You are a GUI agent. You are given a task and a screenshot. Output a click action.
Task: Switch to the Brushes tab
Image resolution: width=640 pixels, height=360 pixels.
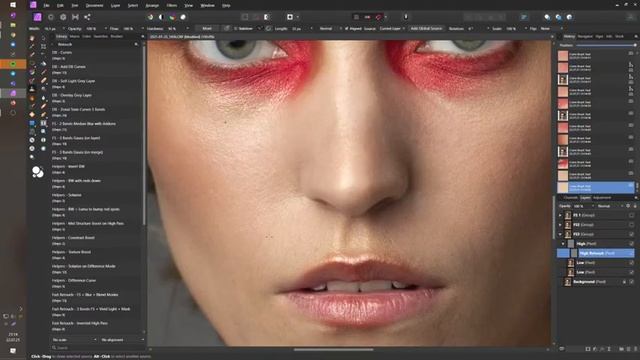(117, 36)
